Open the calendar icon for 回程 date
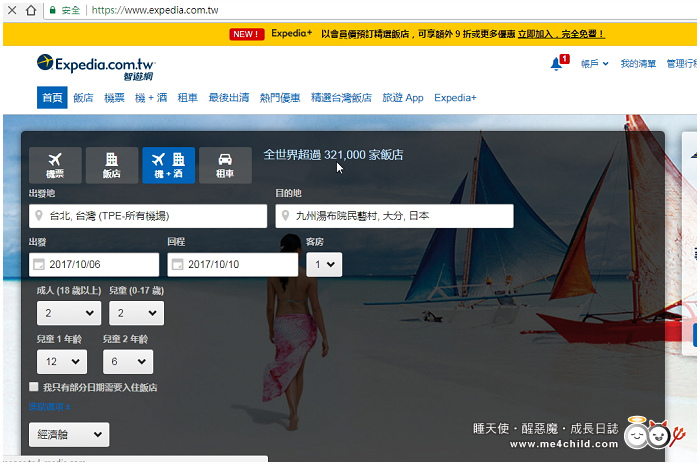Viewport: 700px width, 465px height. (178, 265)
